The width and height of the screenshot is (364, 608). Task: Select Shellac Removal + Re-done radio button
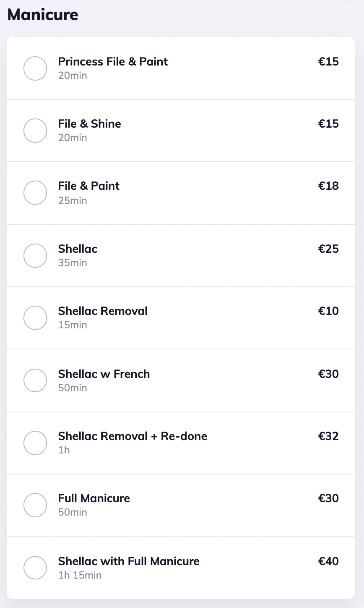coord(35,443)
